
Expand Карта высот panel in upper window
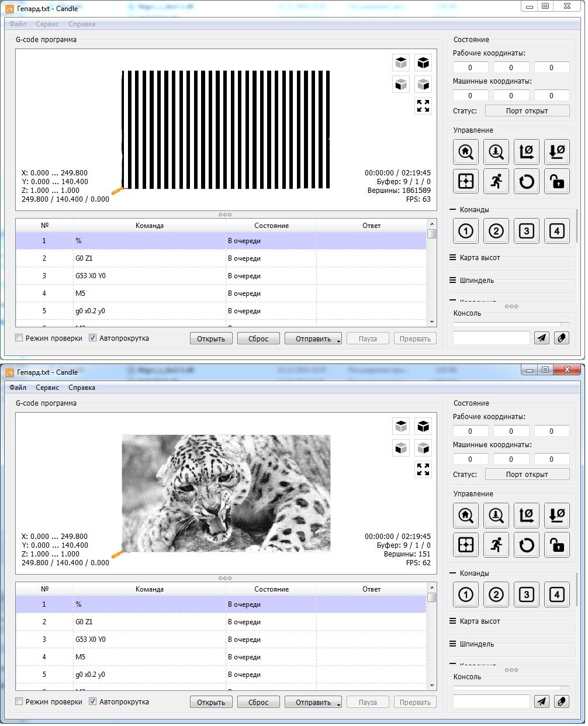[452, 257]
